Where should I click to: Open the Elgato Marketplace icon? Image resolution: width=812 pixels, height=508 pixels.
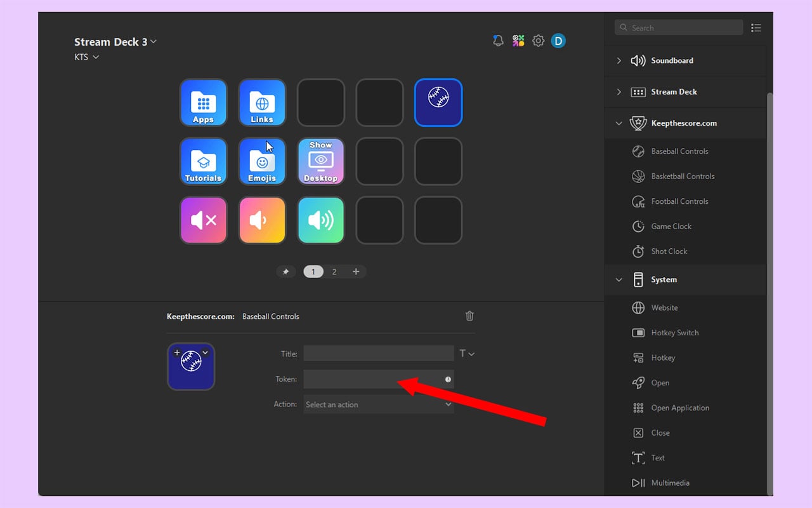tap(518, 40)
